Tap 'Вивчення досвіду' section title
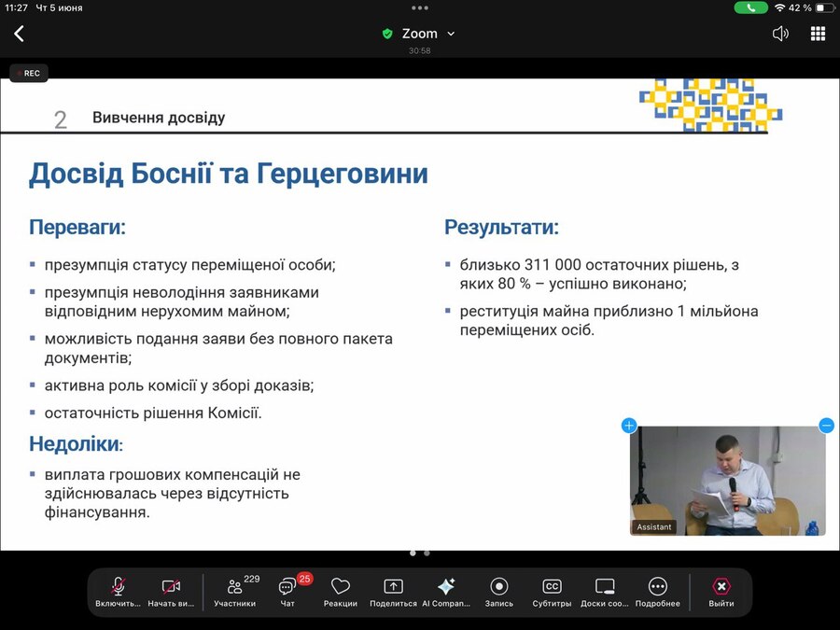This screenshot has width=840, height=630. 159,118
